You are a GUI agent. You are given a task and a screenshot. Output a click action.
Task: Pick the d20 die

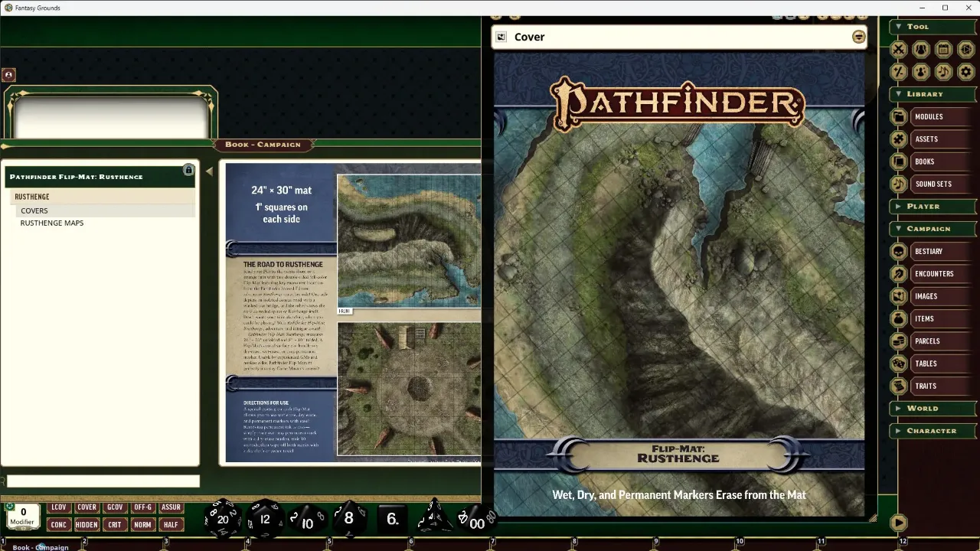tap(222, 519)
